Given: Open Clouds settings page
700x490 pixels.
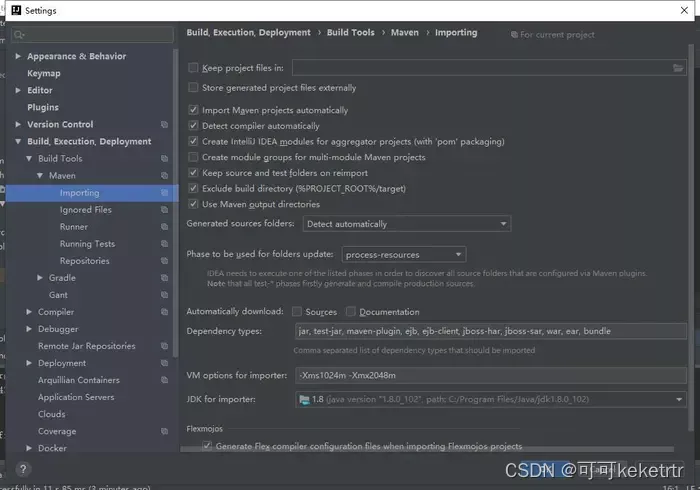Looking at the screenshot, I should 52,414.
